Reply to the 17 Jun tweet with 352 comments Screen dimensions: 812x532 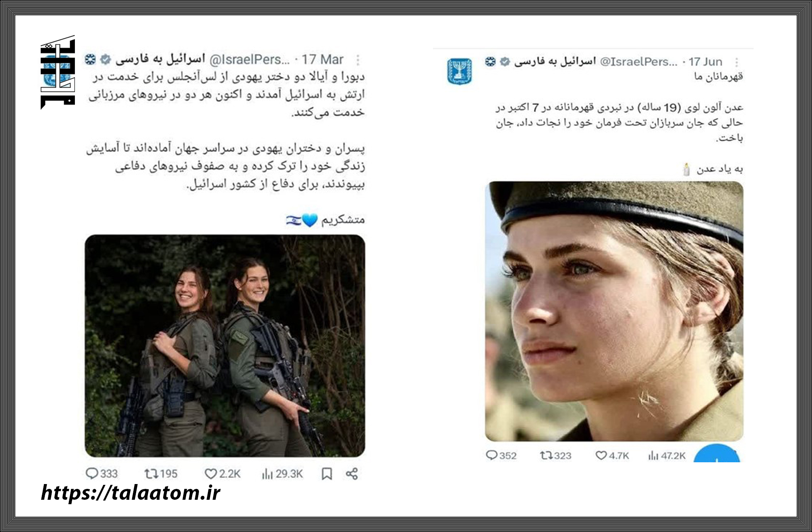tap(491, 455)
